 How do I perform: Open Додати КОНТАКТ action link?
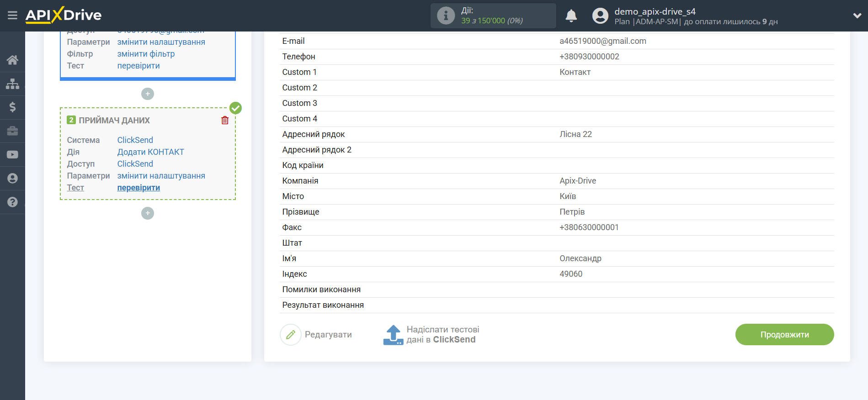pyautogui.click(x=151, y=152)
